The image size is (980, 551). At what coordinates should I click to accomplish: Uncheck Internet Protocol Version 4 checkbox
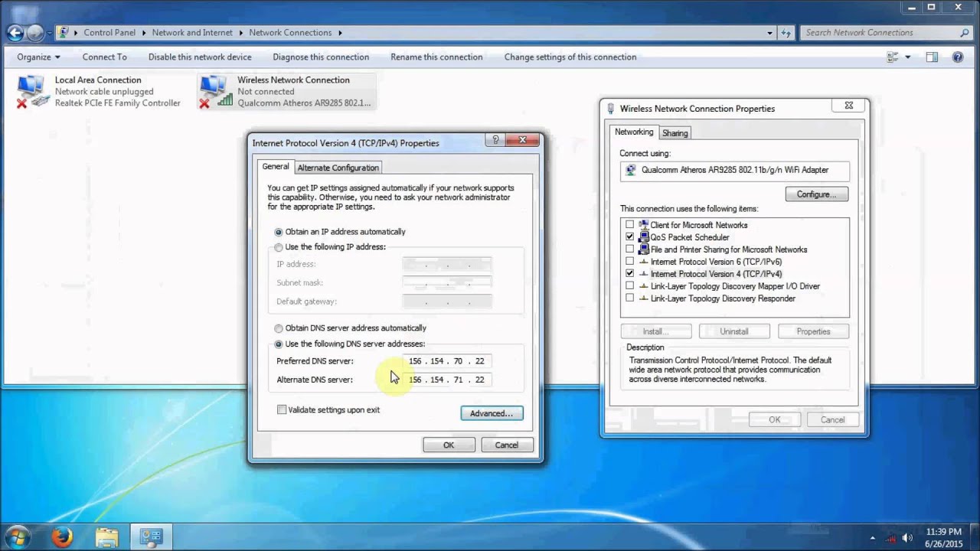click(630, 273)
